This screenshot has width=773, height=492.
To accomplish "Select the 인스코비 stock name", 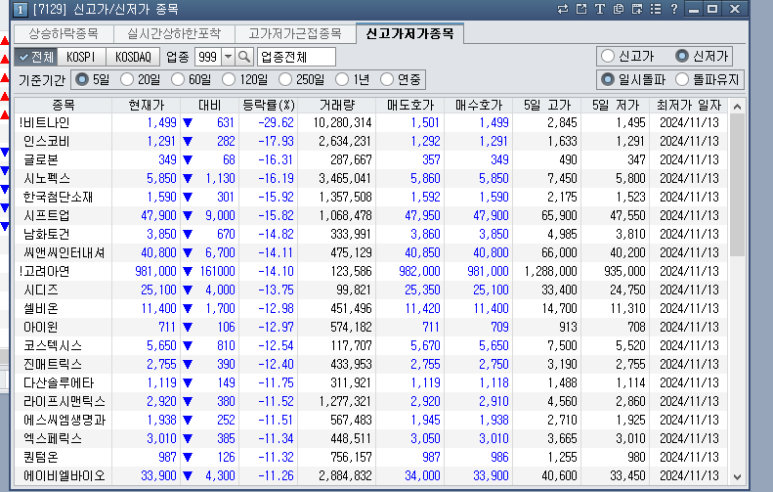I will pyautogui.click(x=46, y=141).
